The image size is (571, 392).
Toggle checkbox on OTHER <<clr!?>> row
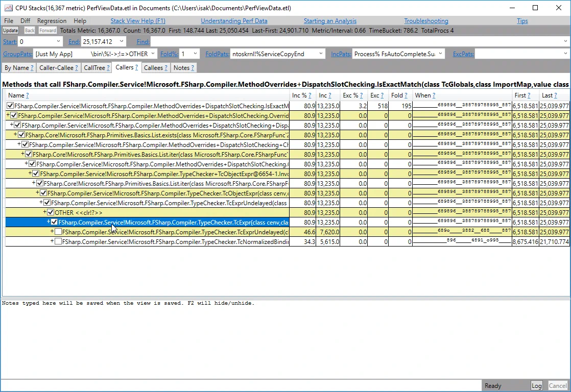click(50, 212)
